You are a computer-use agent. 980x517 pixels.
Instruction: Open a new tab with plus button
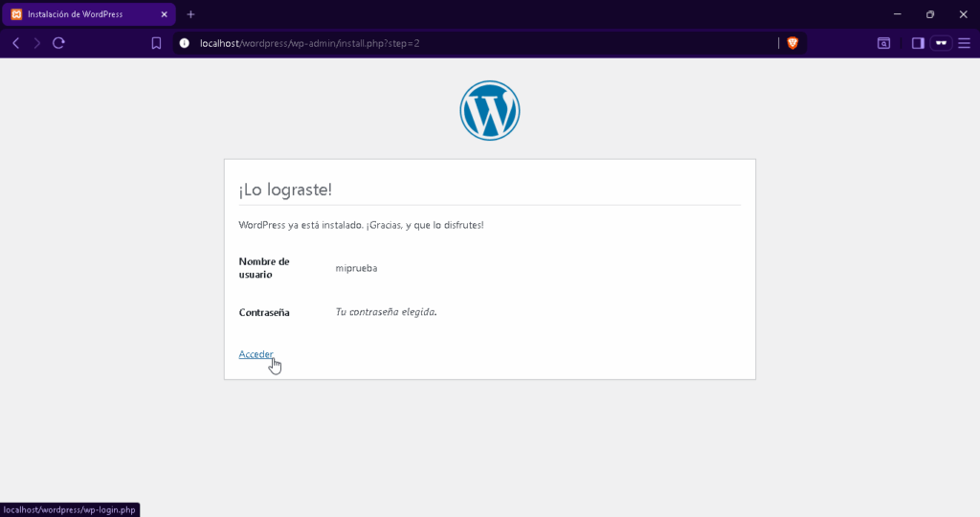[190, 14]
